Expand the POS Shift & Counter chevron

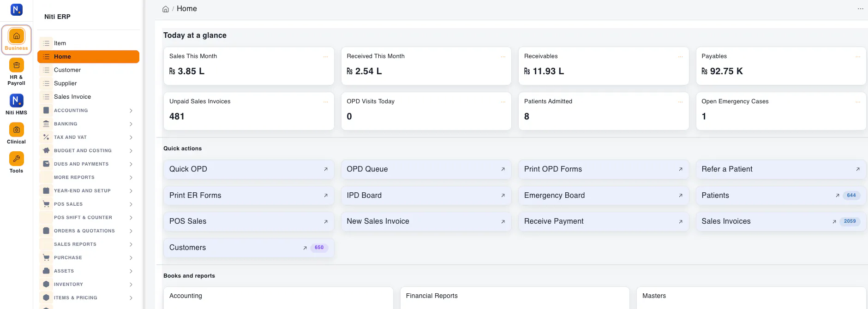(131, 218)
